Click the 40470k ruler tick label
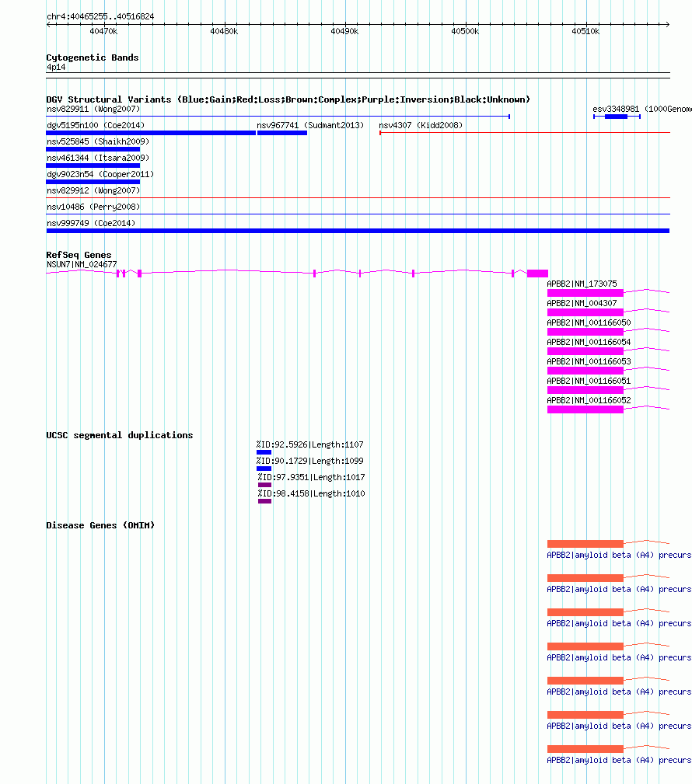692x784 pixels. 103,31
